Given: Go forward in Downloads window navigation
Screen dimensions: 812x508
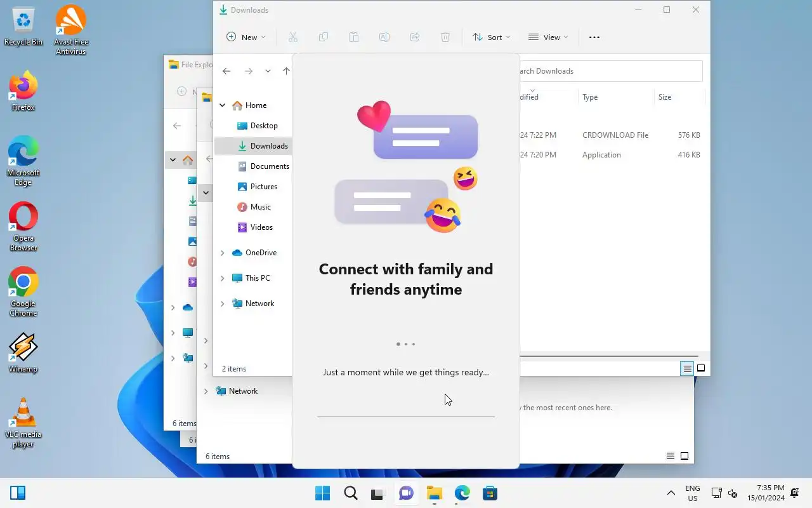Looking at the screenshot, I should (249, 71).
